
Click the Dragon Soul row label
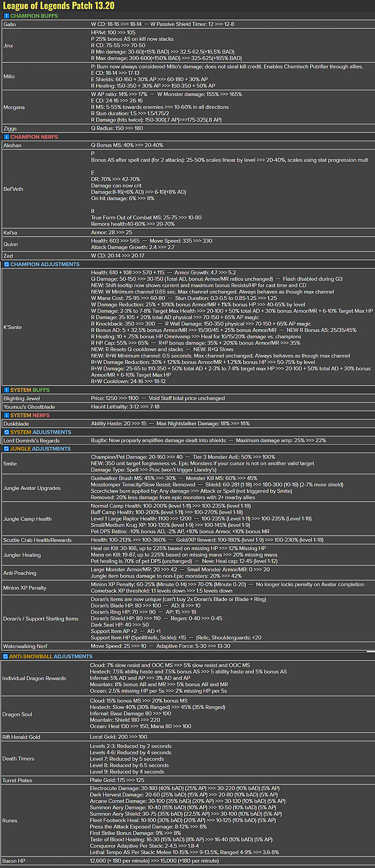point(17,714)
